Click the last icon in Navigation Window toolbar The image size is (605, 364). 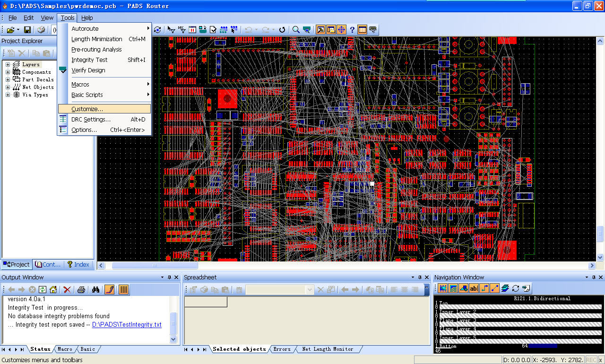pyautogui.click(x=526, y=288)
